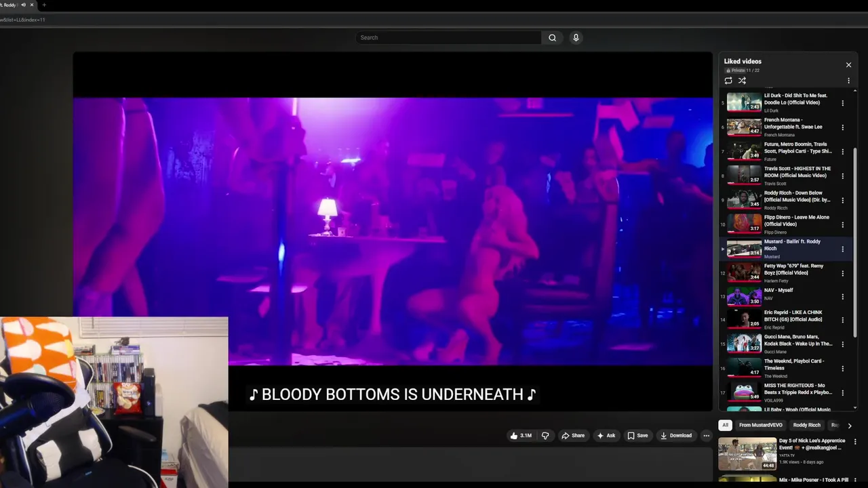Open Day 5 of Nick Lee's Apprentice video

812,444
